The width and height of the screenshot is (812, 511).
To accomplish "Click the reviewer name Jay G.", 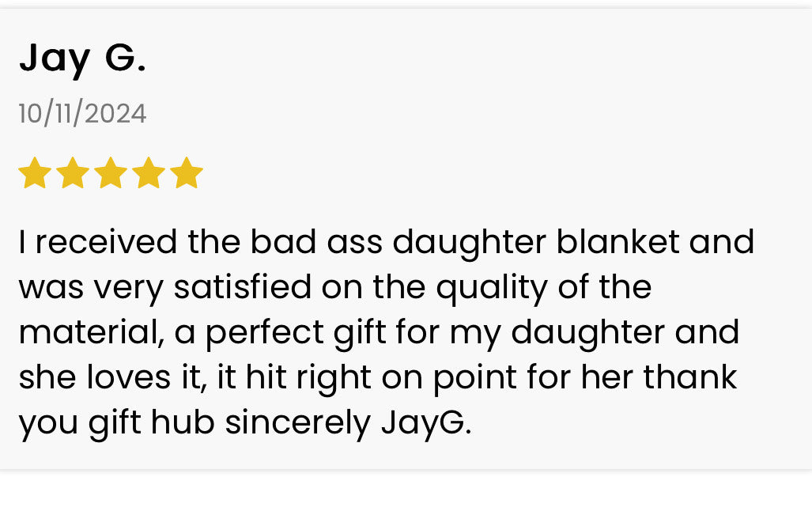I will point(82,59).
